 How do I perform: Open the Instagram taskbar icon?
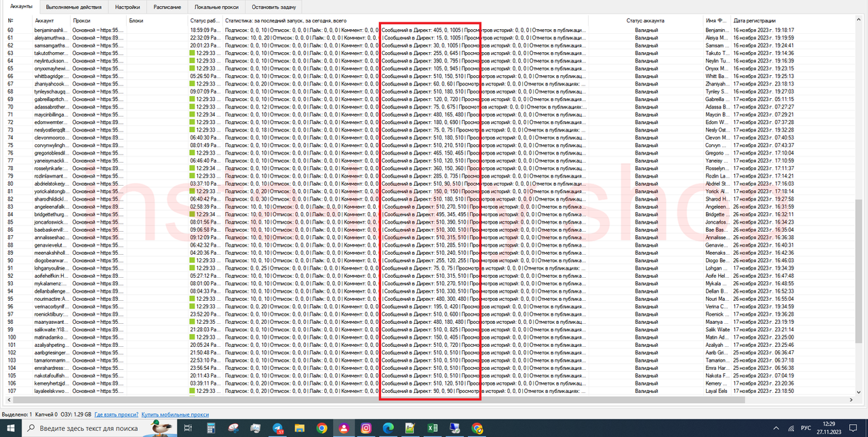pos(366,428)
